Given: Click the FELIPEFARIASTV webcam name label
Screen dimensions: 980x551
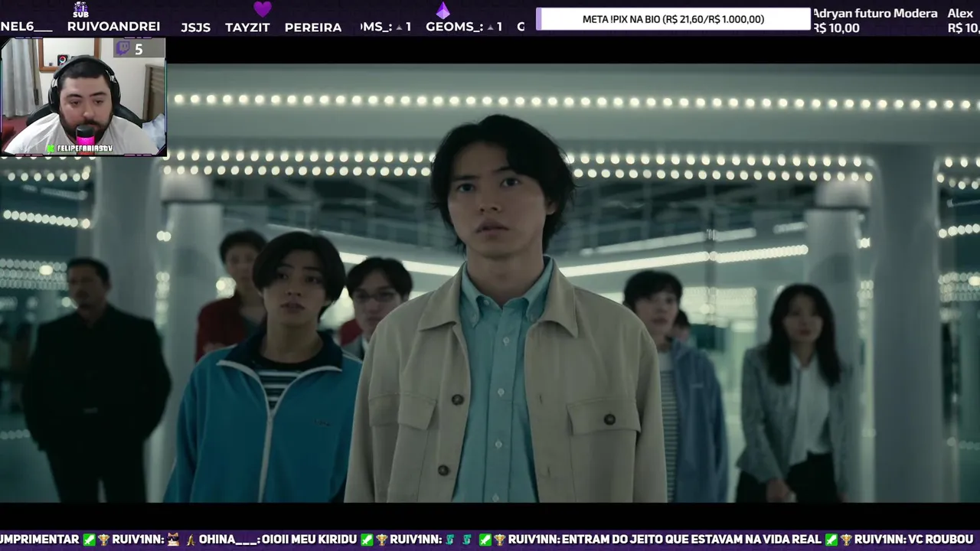Looking at the screenshot, I should [x=84, y=148].
